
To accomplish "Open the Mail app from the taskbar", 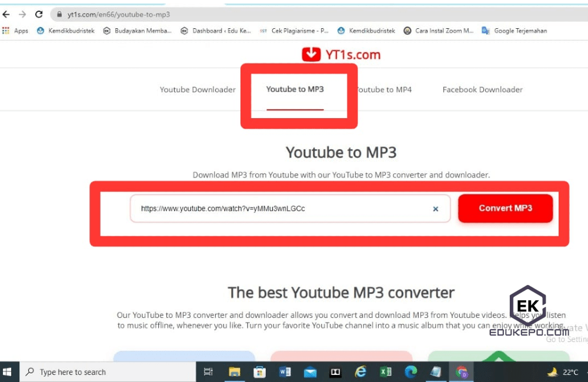I will [x=310, y=371].
